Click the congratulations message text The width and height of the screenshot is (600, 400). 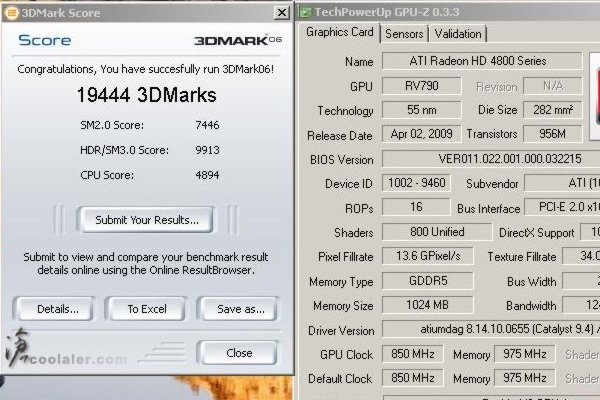pos(145,69)
